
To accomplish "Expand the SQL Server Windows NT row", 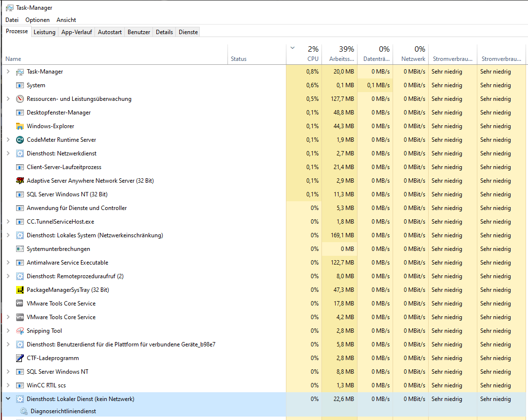I will pos(8,371).
